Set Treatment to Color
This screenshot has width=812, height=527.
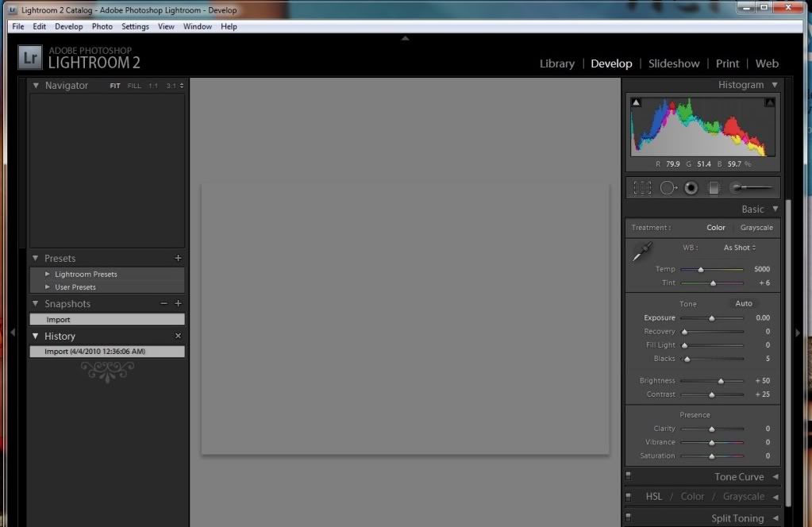(716, 227)
